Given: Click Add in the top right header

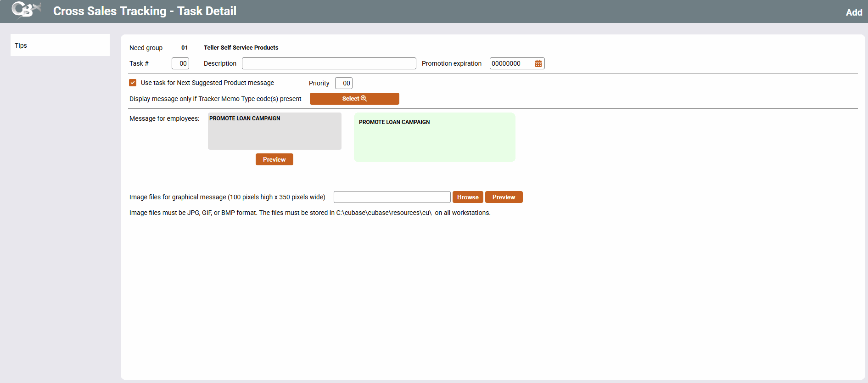Looking at the screenshot, I should coord(854,12).
